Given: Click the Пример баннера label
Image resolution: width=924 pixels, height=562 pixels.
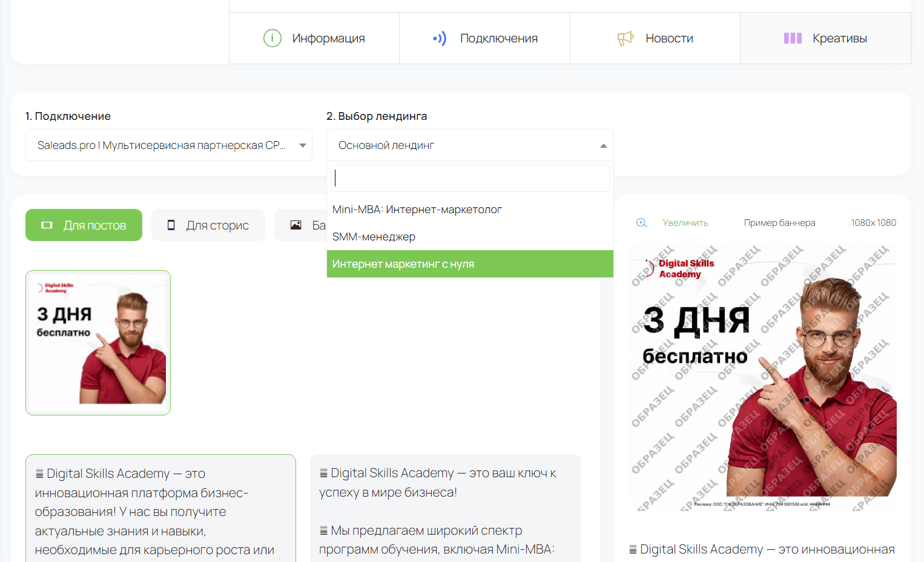Looking at the screenshot, I should [779, 223].
